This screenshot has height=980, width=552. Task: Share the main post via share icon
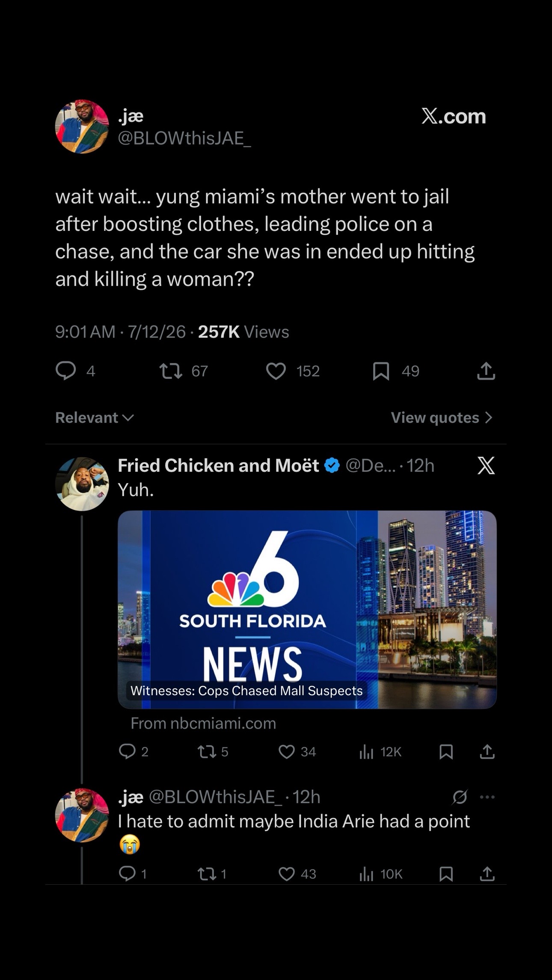pos(486,371)
